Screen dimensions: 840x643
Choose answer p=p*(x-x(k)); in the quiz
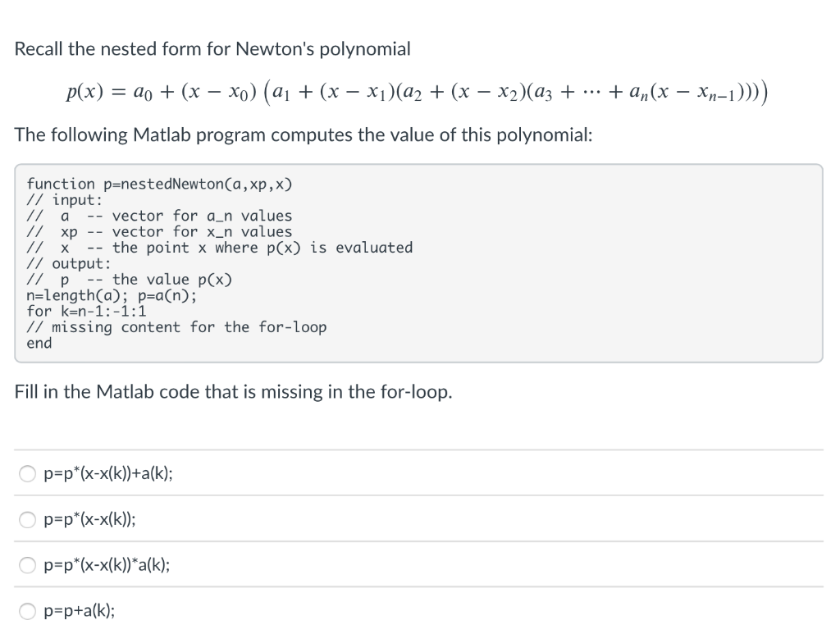click(x=94, y=518)
